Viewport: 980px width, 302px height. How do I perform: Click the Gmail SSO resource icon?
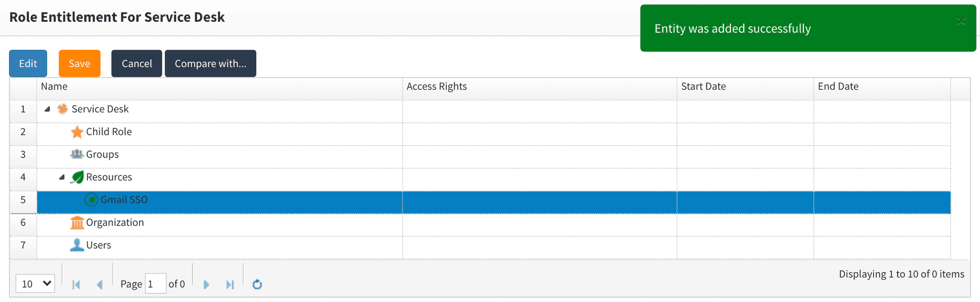[91, 200]
